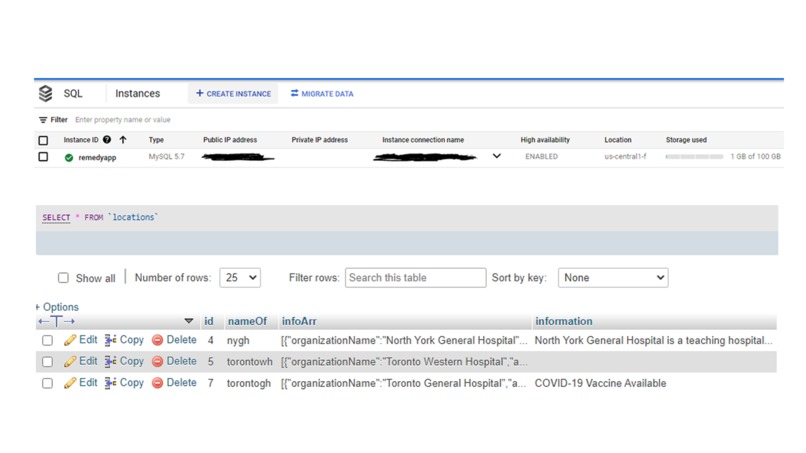Click the MySQL 5.7 type value
Image resolution: width=806 pixels, height=453 pixels.
(167, 156)
